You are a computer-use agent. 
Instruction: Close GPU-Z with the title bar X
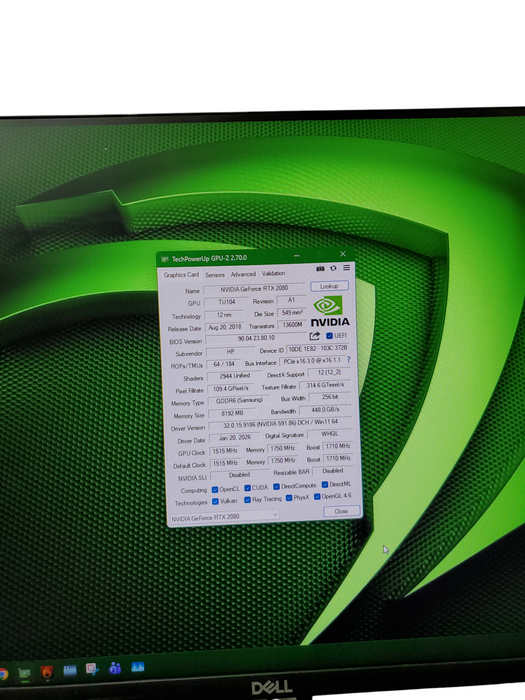point(343,254)
